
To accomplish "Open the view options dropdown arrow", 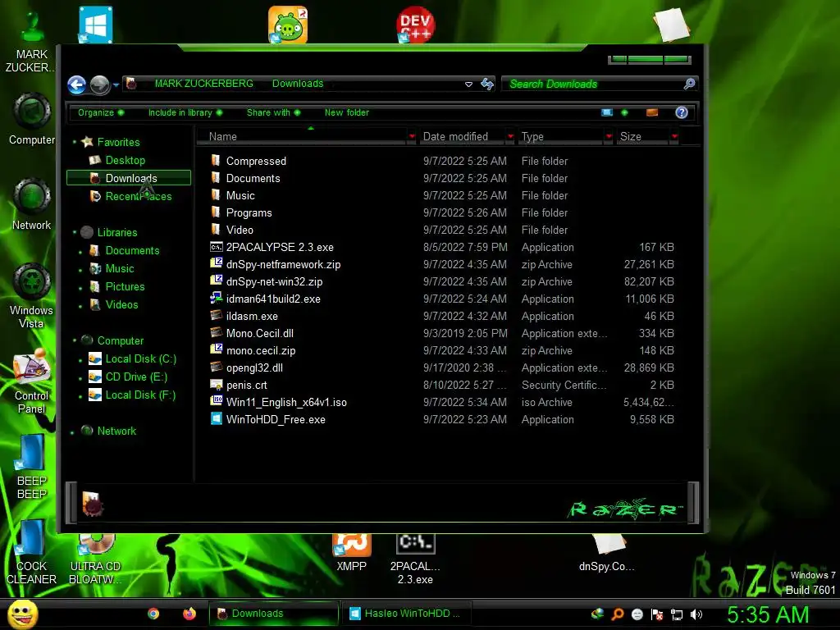I will 624,112.
